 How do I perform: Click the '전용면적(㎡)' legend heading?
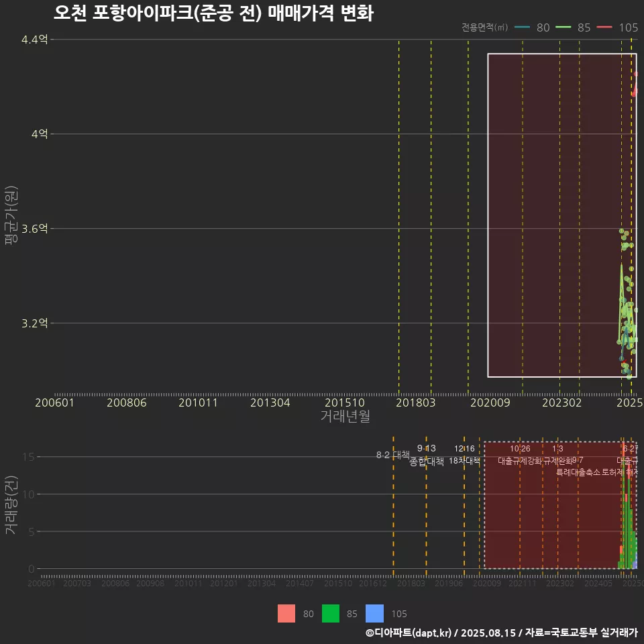click(484, 27)
